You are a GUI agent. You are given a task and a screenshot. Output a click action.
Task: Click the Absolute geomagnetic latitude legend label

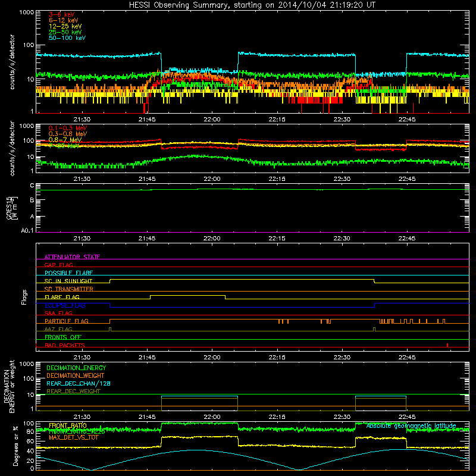tap(411, 426)
